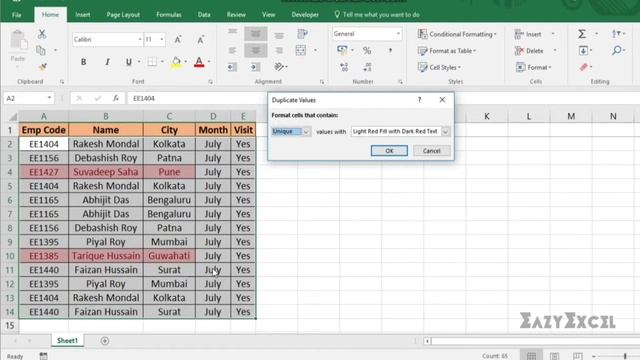Image resolution: width=640 pixels, height=360 pixels.
Task: Add a new sheet with plus button
Action: pyautogui.click(x=104, y=340)
